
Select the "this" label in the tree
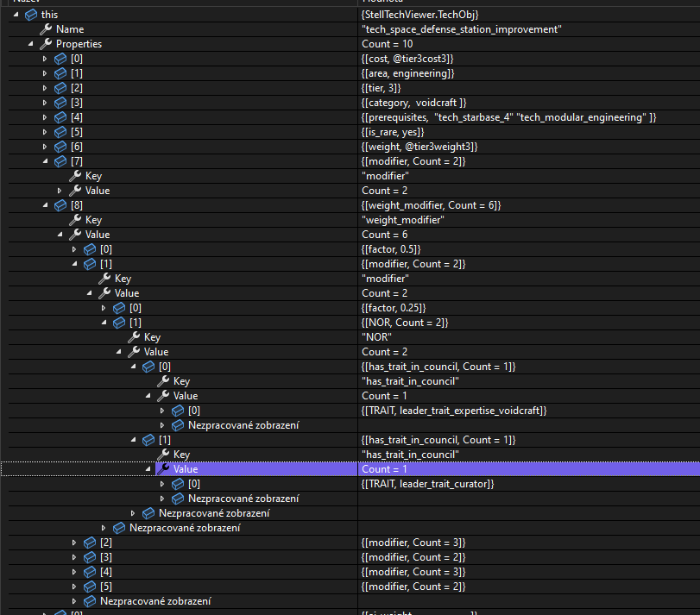coord(49,15)
